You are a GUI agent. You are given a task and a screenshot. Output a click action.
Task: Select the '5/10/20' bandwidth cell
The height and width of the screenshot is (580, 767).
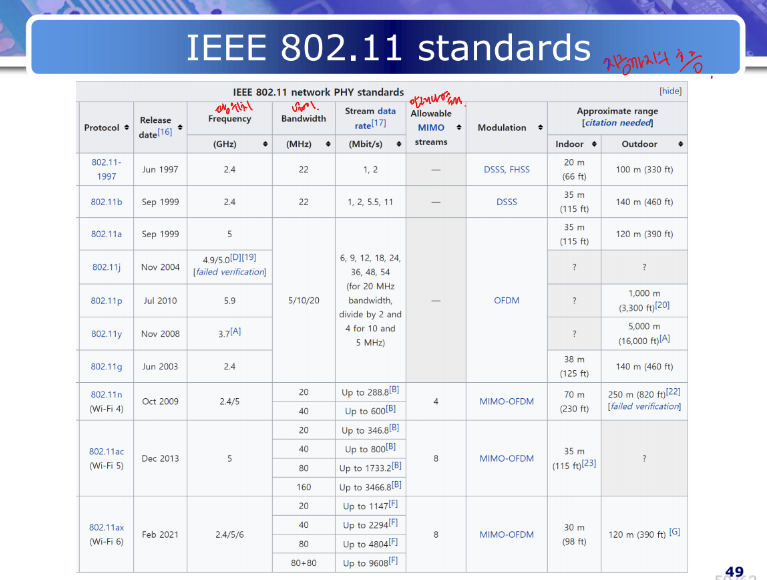click(x=303, y=300)
